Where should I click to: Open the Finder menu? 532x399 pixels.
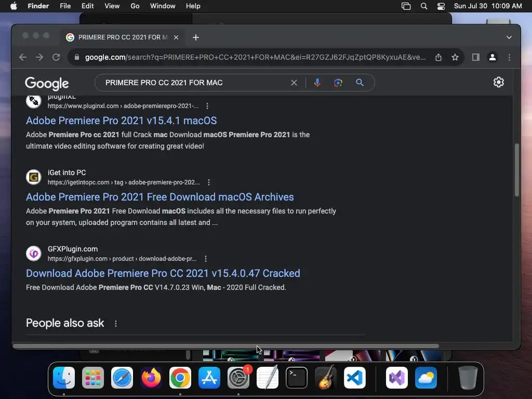click(38, 6)
